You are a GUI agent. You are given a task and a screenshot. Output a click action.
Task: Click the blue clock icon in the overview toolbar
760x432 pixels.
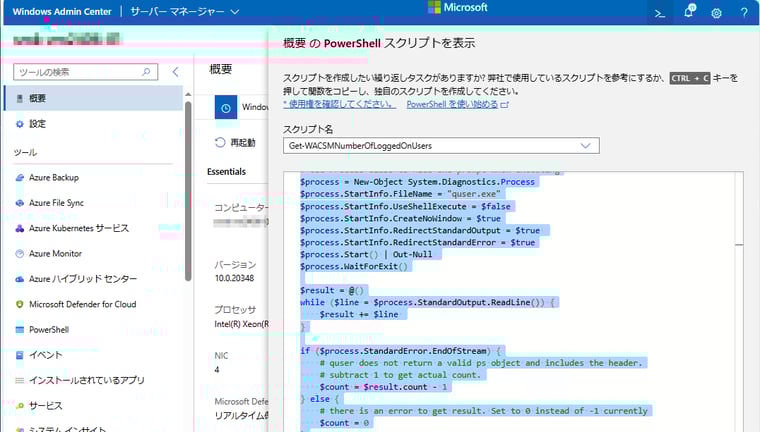[x=226, y=108]
